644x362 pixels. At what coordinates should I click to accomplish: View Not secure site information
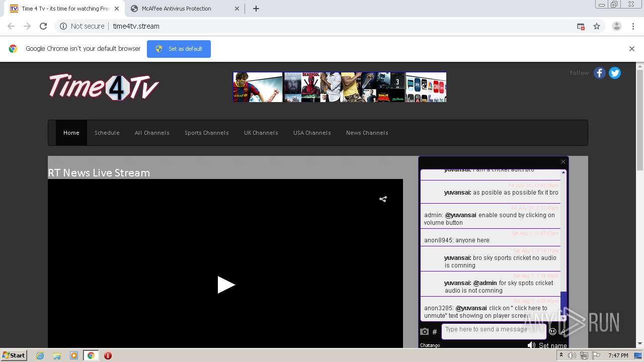tap(82, 26)
